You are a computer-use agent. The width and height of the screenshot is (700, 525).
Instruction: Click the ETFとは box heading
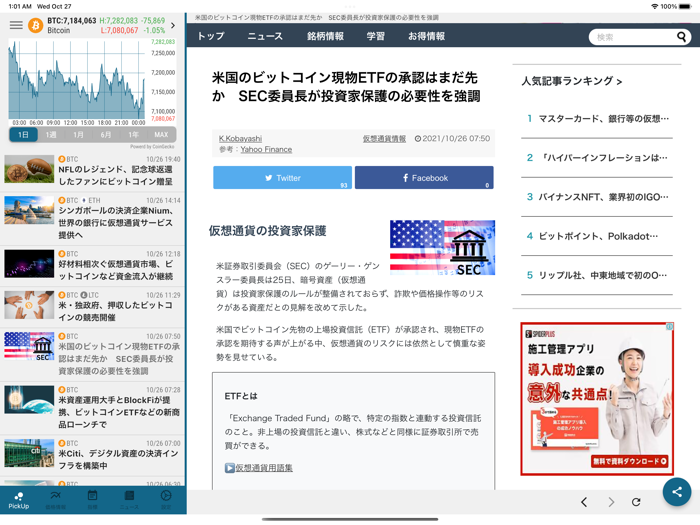click(241, 396)
